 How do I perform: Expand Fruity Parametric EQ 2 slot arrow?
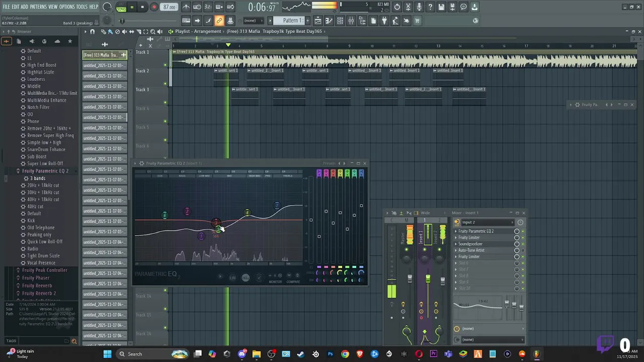[x=456, y=231]
